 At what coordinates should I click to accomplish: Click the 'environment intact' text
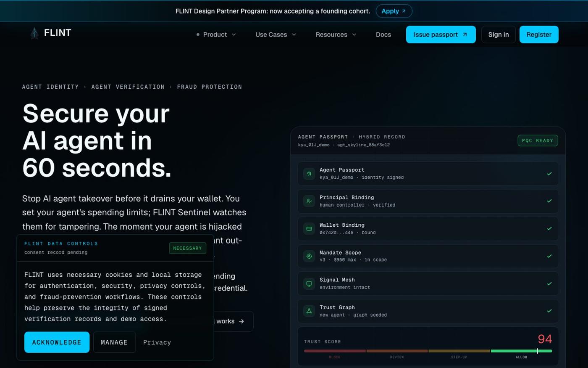coord(345,288)
